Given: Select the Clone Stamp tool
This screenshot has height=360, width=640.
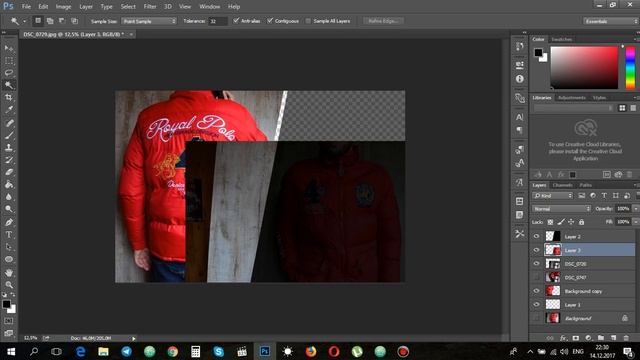Looking at the screenshot, I should point(9,147).
